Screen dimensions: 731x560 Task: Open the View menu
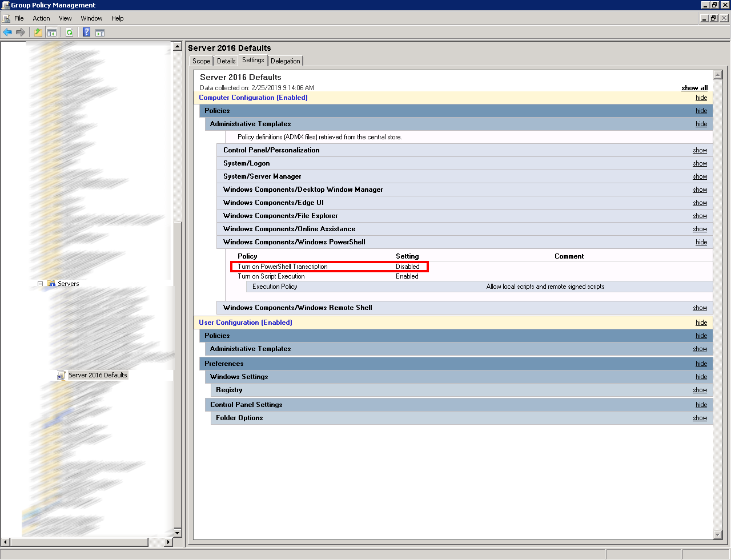[65, 18]
